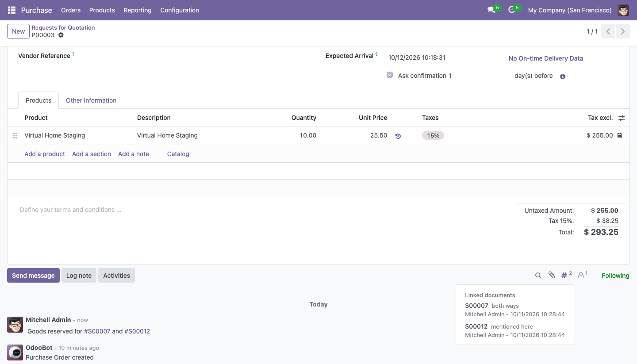Go to next record arrow
The image size is (637, 364).
pos(623,31)
